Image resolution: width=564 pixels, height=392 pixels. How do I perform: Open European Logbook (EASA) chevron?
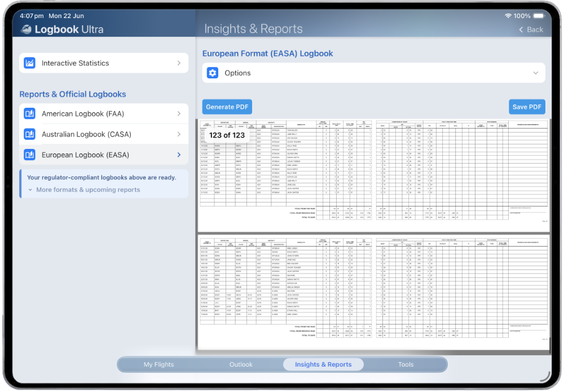[179, 155]
